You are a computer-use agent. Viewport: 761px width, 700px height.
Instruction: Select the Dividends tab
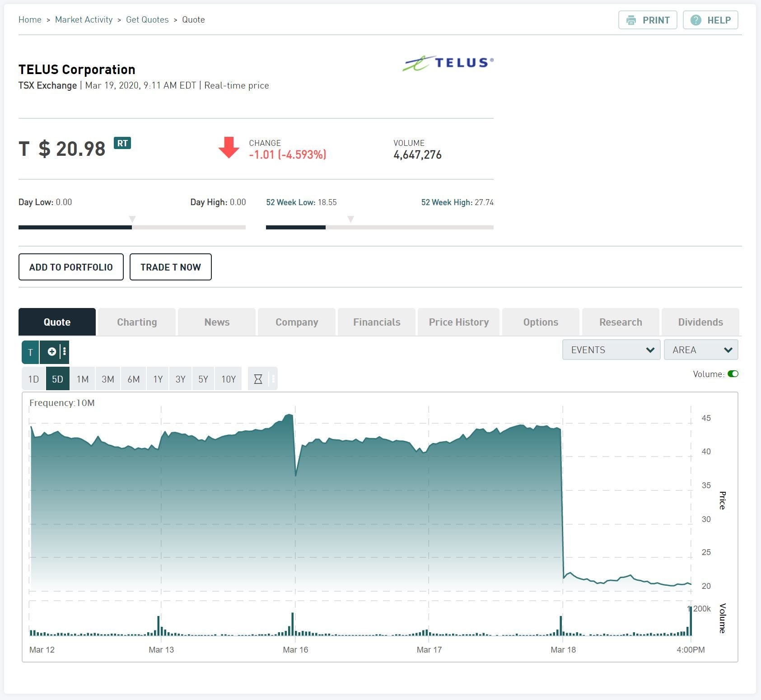[700, 322]
